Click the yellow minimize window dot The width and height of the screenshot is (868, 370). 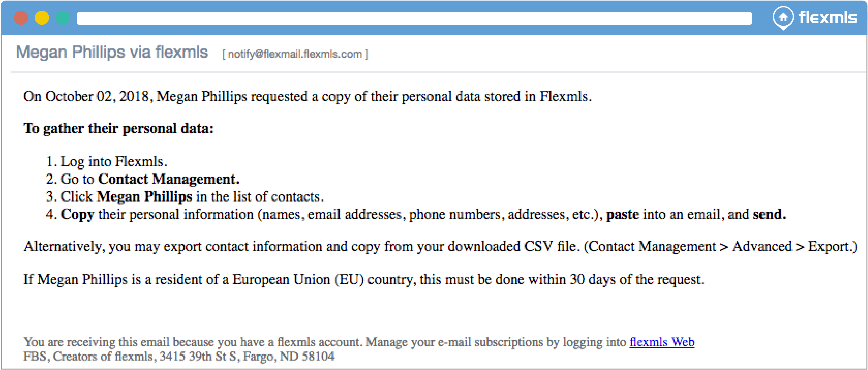tap(42, 18)
